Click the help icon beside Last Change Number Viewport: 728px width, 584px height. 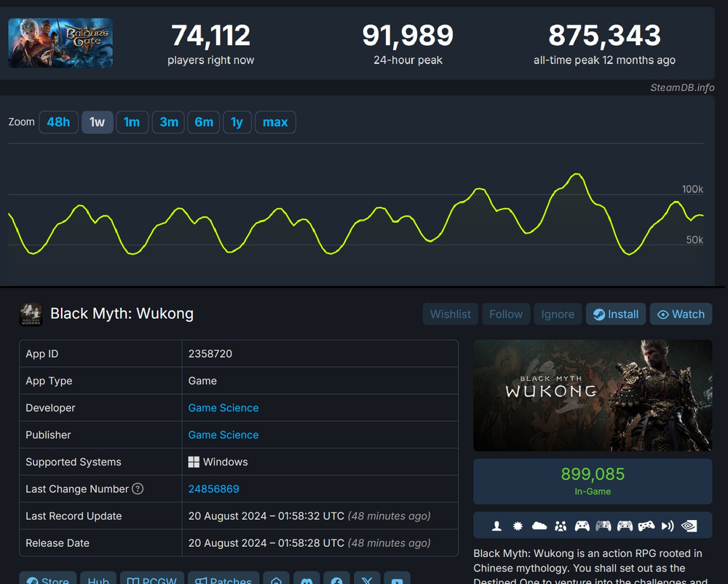click(138, 489)
